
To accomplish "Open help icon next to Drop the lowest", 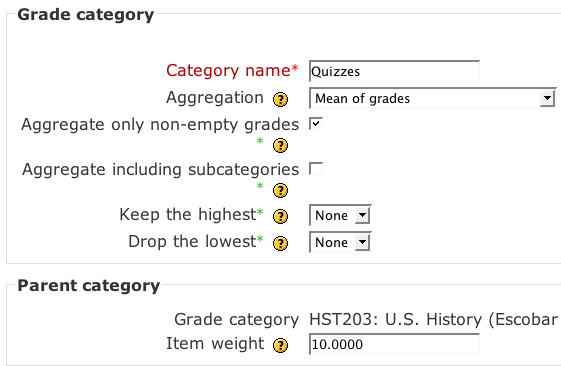I will (280, 243).
